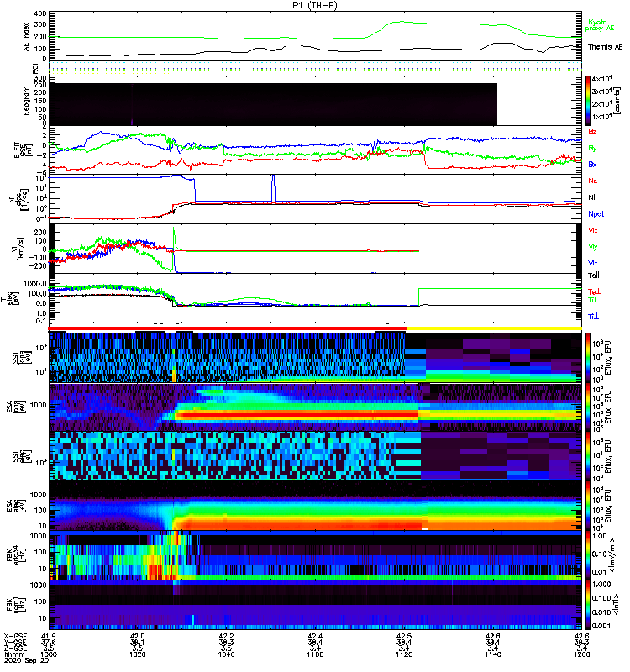Click the ESA ions Eflux color bar
This screenshot has width=630, height=672.
(x=588, y=407)
